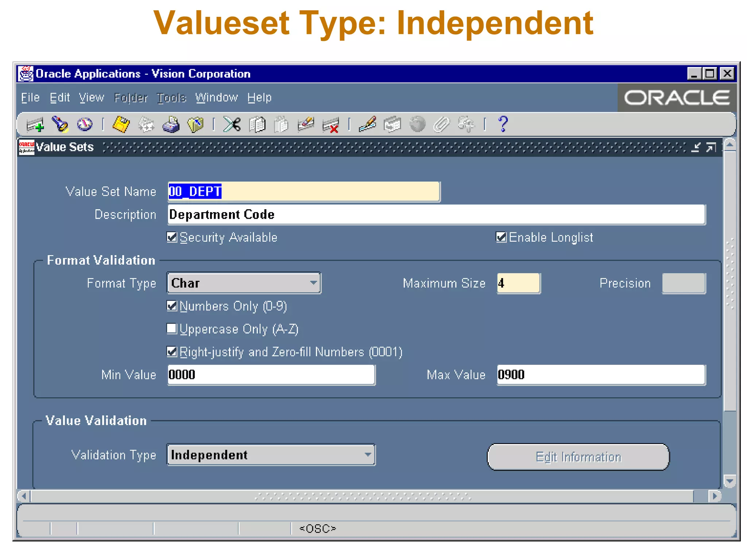Click the Precision field
This screenshot has width=747, height=560.
click(684, 283)
